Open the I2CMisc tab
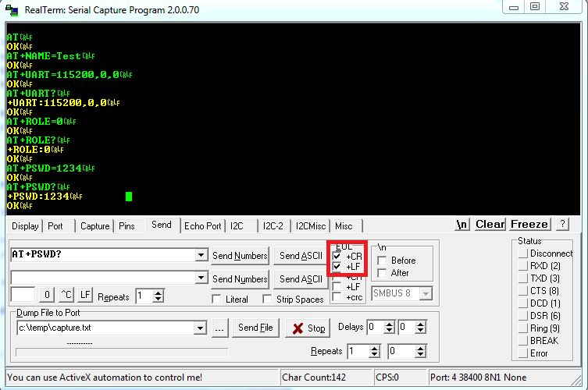Screen dimensions: 588x390 coord(311,226)
